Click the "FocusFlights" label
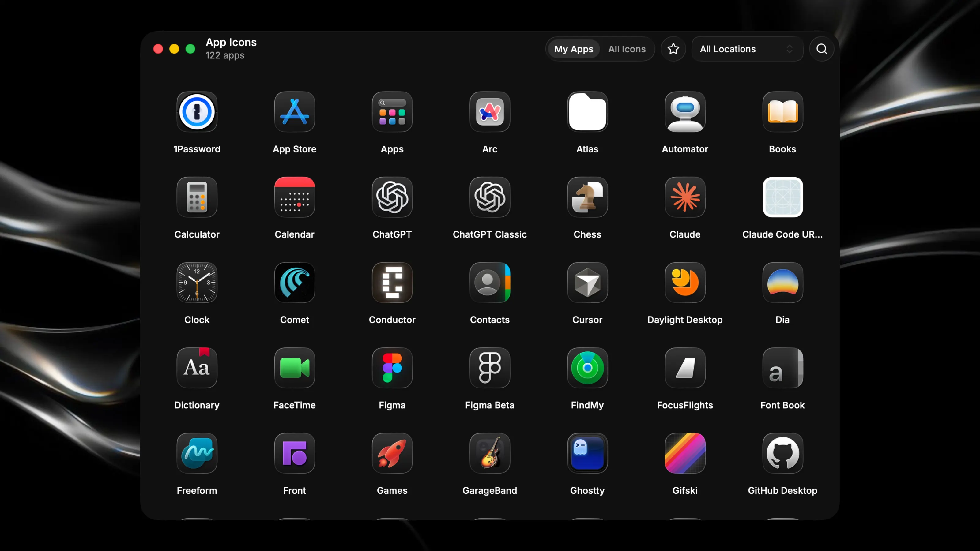Image resolution: width=980 pixels, height=551 pixels. tap(685, 405)
